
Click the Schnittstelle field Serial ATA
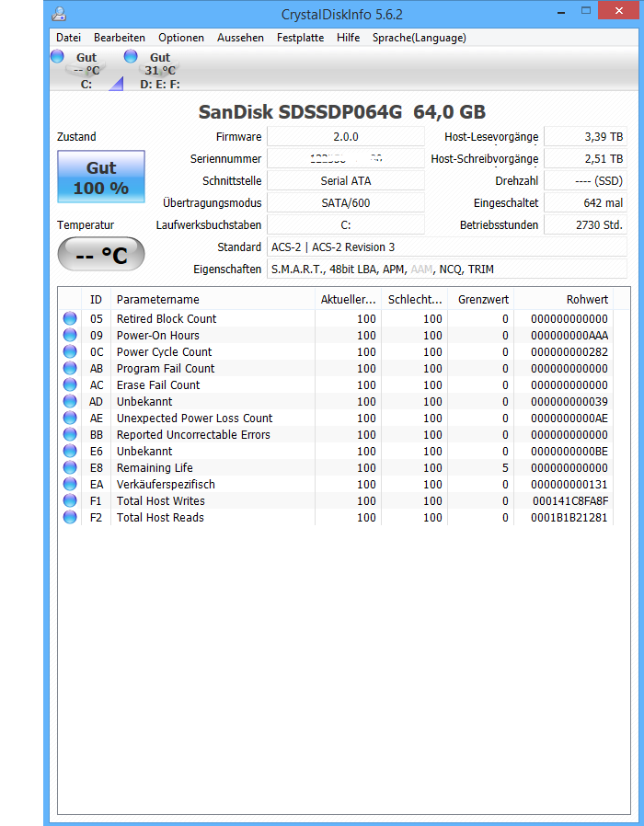pyautogui.click(x=346, y=180)
